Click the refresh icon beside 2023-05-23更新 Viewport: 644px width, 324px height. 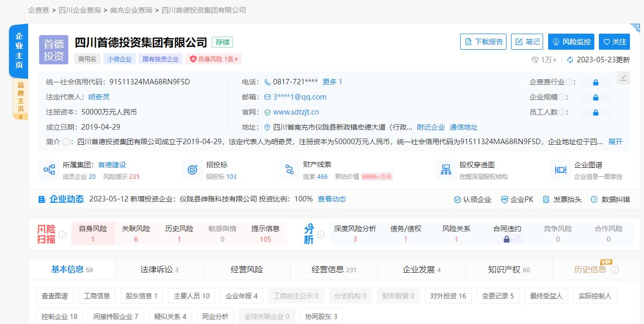(x=569, y=60)
